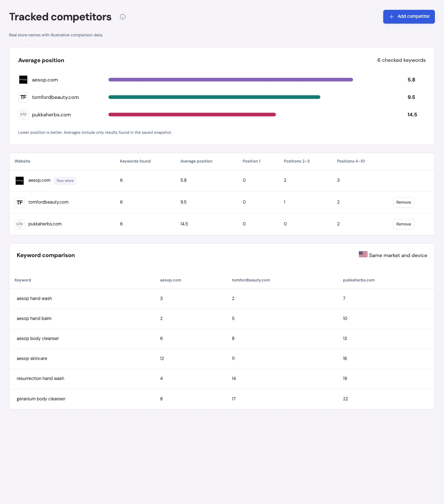
Task: Select the aesop body cleanser keyword
Action: [x=38, y=339]
